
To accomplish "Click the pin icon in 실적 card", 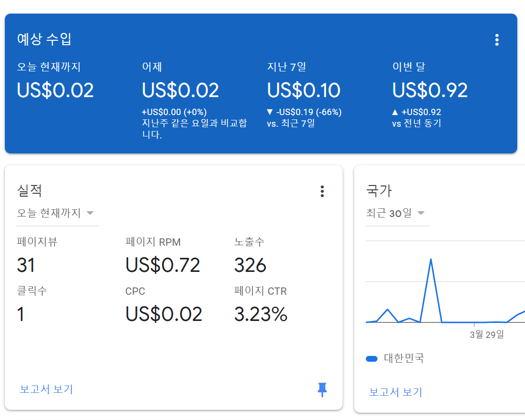I will click(x=322, y=389).
